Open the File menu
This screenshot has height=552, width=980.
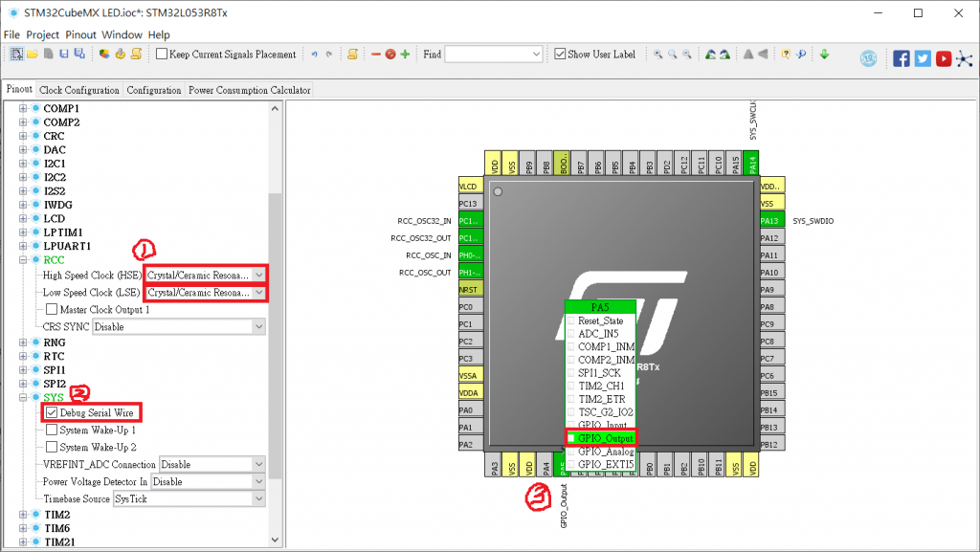[11, 35]
